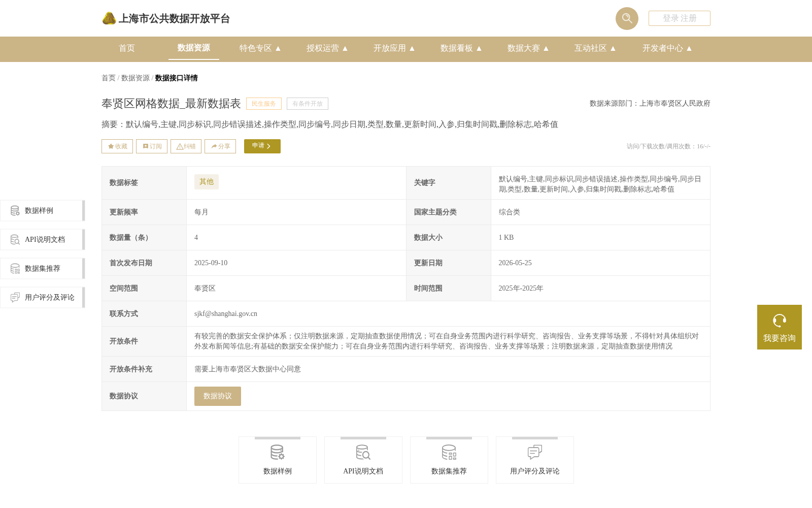The width and height of the screenshot is (812, 508).
Task: Click the 数据来源部门 source department text
Action: 650,104
